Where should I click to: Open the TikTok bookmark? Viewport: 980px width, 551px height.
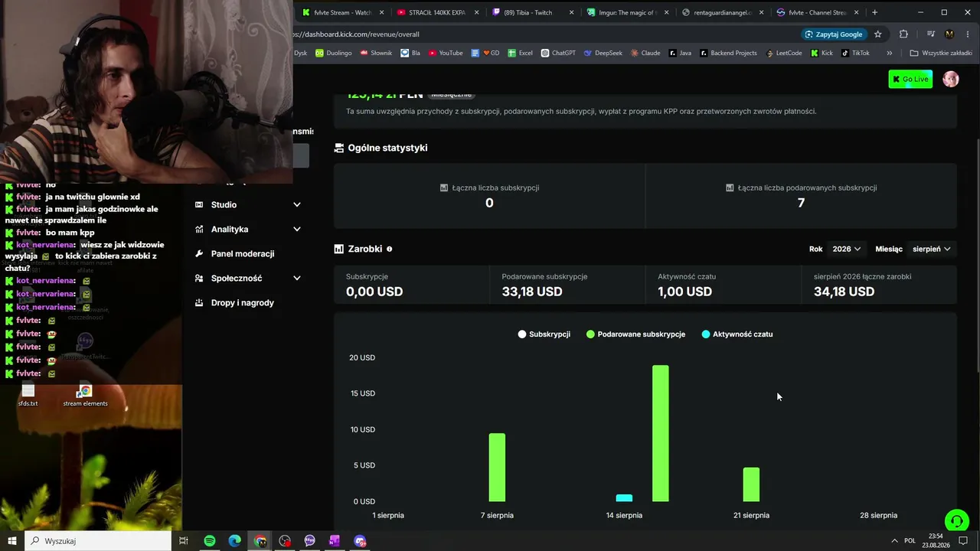click(855, 53)
